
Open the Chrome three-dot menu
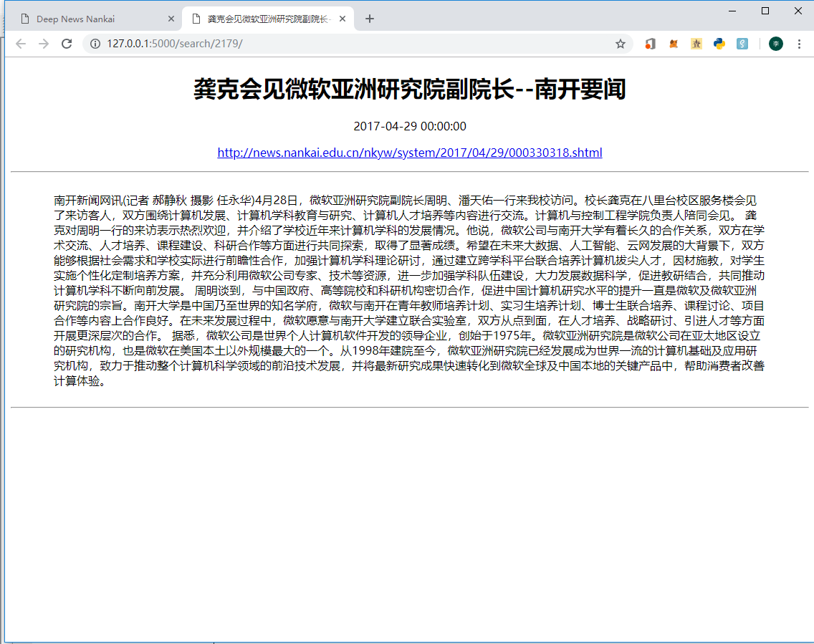coord(799,44)
